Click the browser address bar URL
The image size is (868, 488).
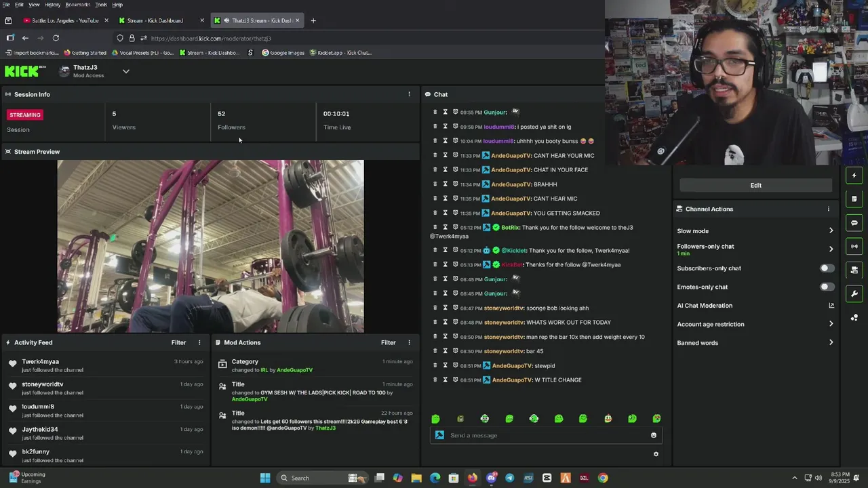click(211, 38)
